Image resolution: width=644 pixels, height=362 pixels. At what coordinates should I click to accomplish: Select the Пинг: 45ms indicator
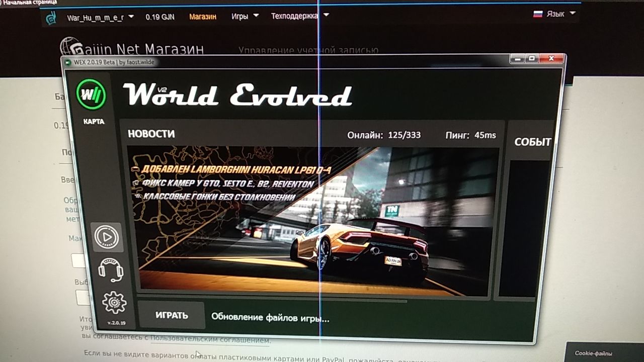pyautogui.click(x=470, y=135)
